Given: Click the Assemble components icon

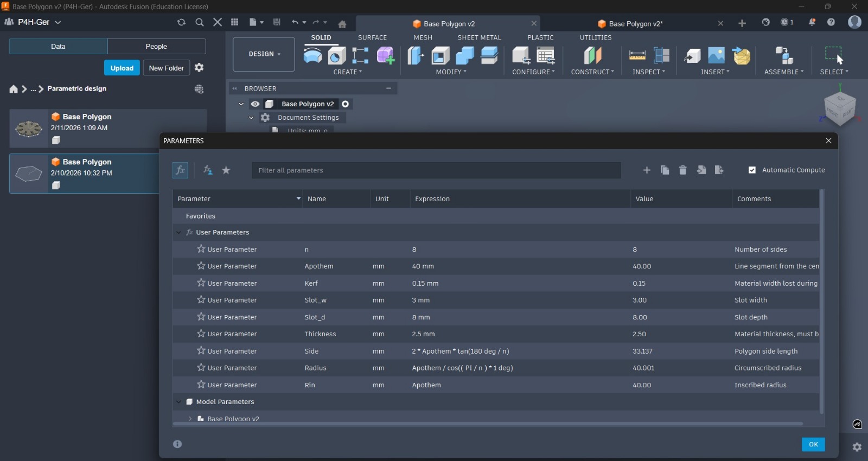Looking at the screenshot, I should coord(784,55).
